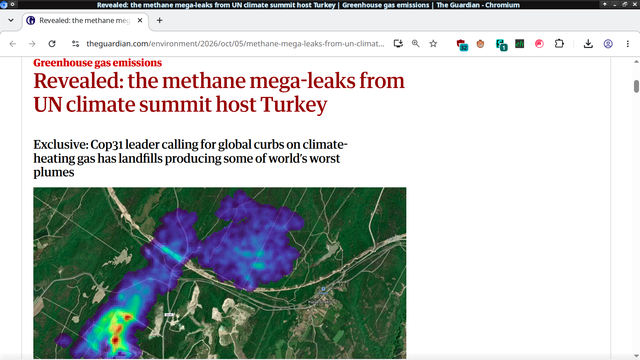Open the Extensions puzzle-piece menu
The width and height of the screenshot is (640, 360).
click(x=559, y=44)
